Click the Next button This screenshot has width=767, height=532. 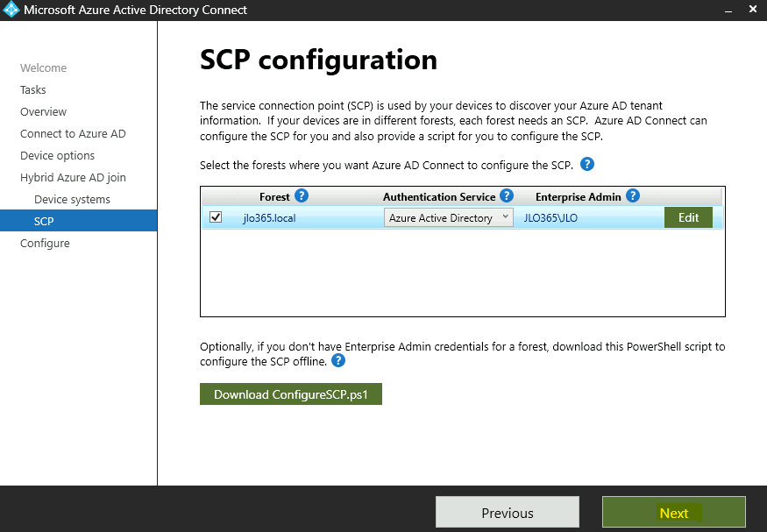point(674,513)
